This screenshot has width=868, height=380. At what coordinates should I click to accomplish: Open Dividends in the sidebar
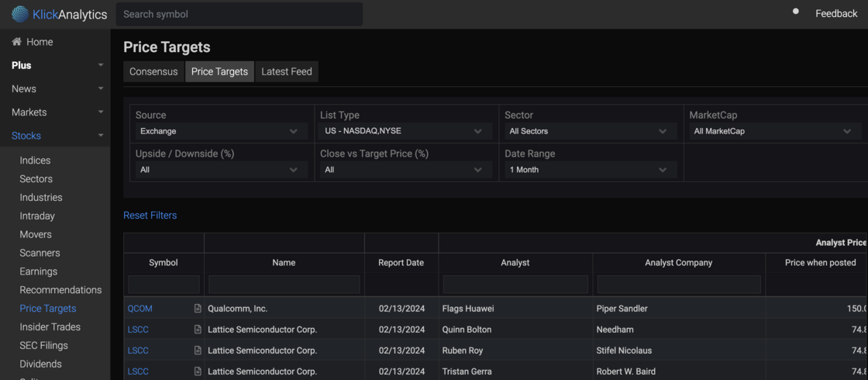(40, 364)
